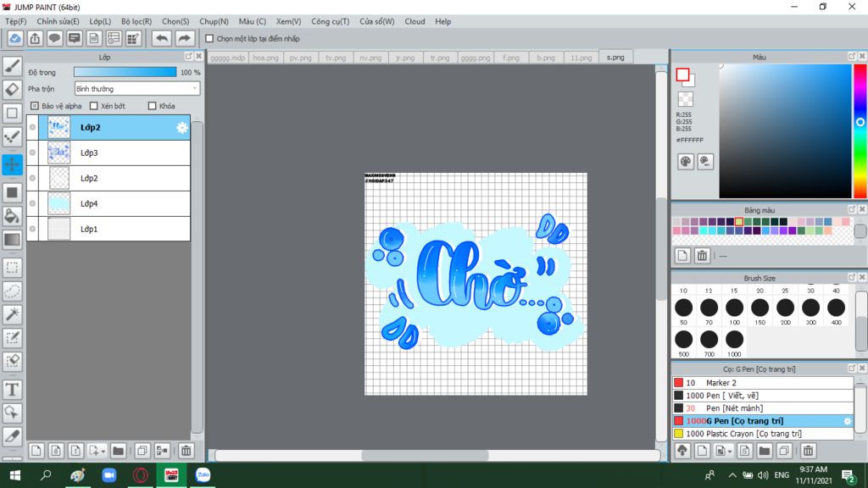This screenshot has width=868, height=488.
Task: Select the Magic Wand tool
Action: (12, 314)
